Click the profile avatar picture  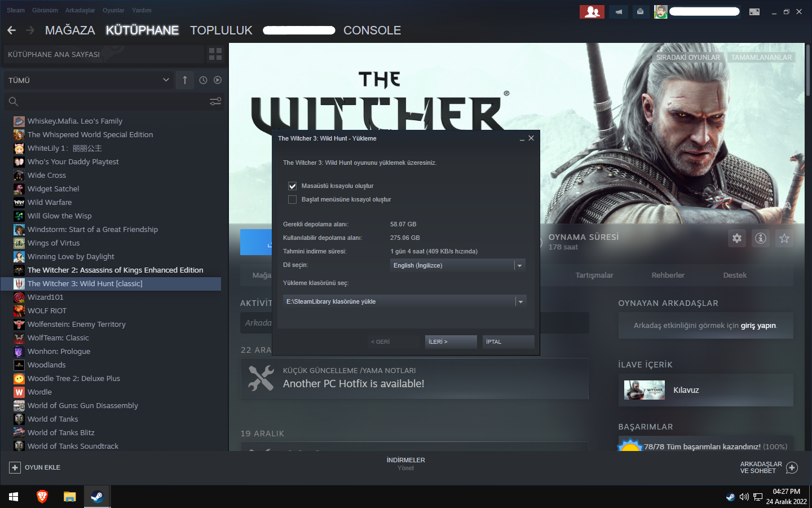pyautogui.click(x=661, y=11)
